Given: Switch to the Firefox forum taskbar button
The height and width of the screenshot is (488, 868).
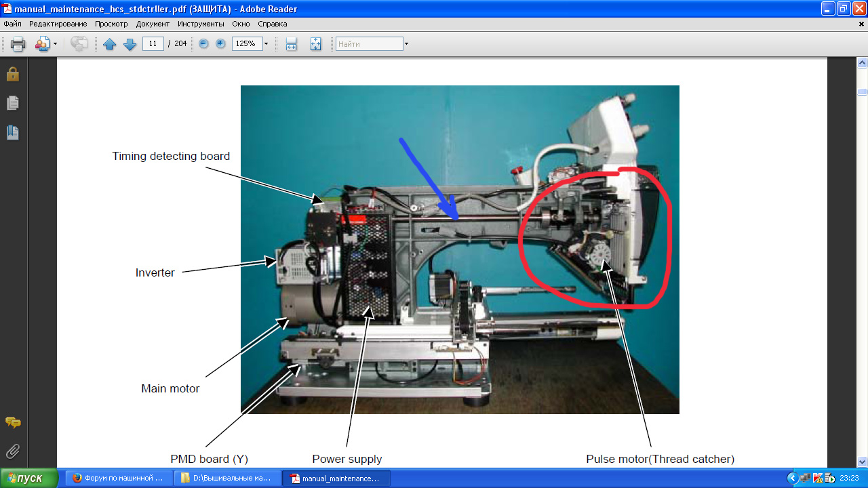Looking at the screenshot, I should click(117, 478).
